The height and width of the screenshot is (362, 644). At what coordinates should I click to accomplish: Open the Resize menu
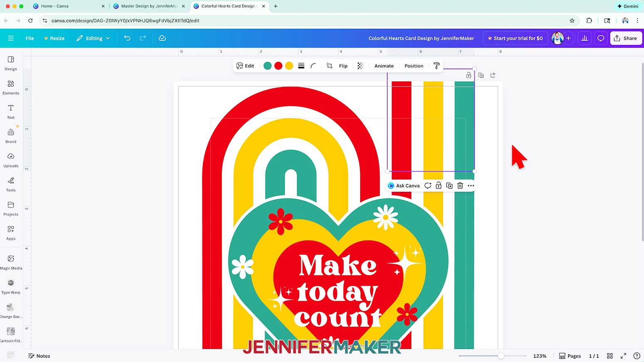[x=54, y=38]
